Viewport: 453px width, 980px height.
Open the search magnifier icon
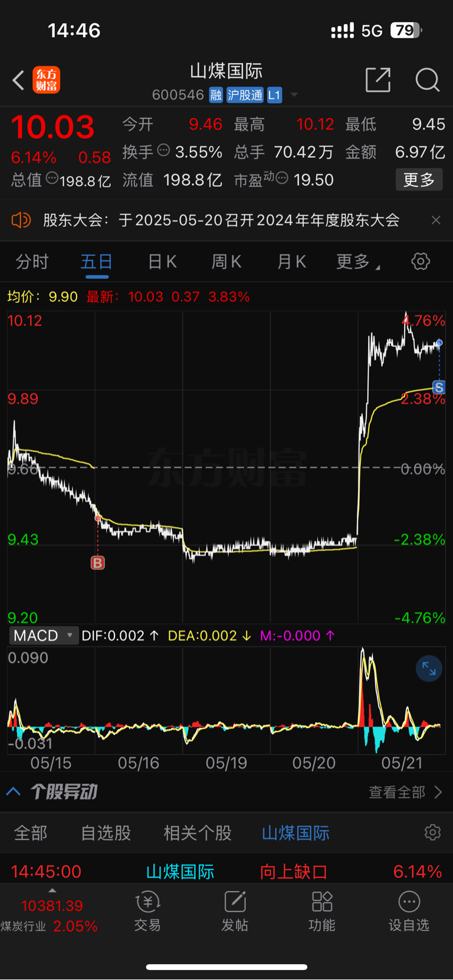(428, 80)
